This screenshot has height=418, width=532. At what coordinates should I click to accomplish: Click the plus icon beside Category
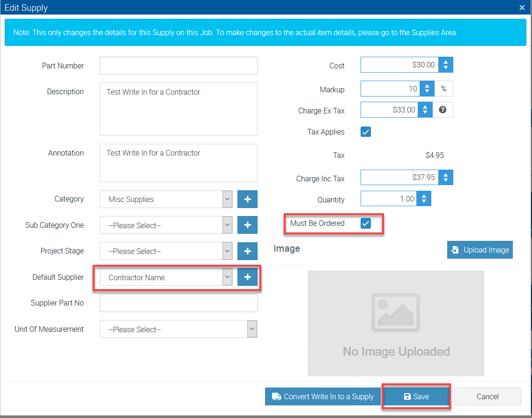[x=247, y=199]
